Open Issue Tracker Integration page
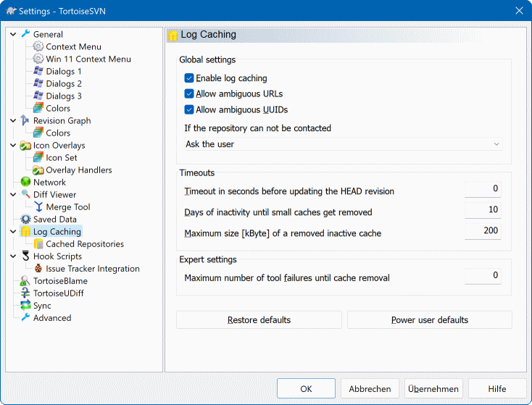This screenshot has height=405, width=532. tap(93, 269)
